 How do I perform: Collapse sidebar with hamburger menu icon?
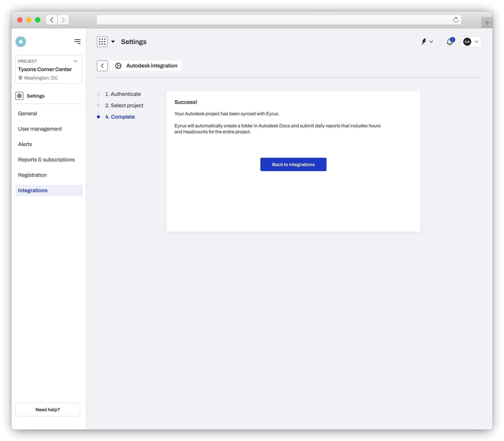(x=78, y=42)
